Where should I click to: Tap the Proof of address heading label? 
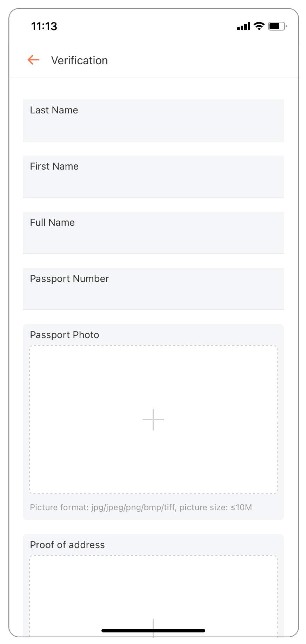coord(67,545)
